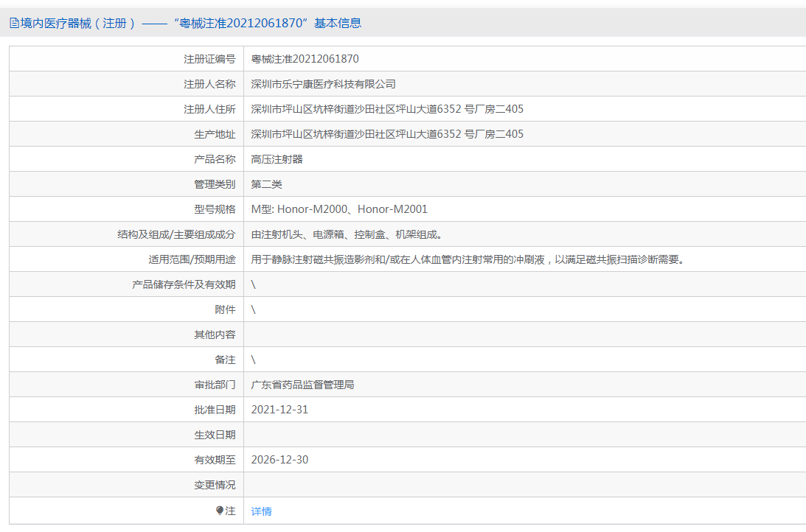Click the 生产地址 label

215,135
